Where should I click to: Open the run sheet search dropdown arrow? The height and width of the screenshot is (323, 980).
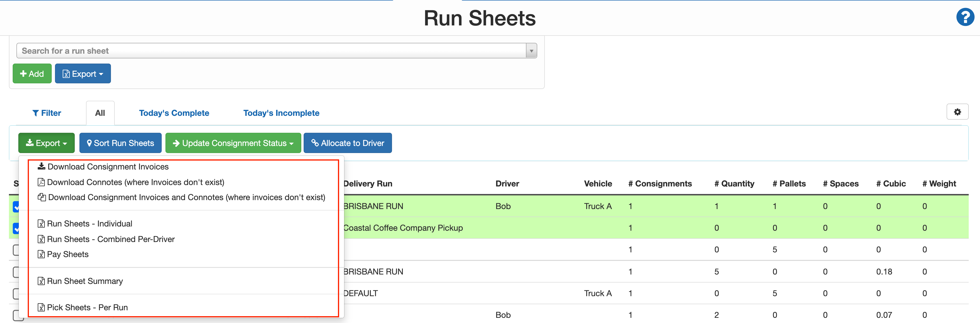[x=531, y=50]
